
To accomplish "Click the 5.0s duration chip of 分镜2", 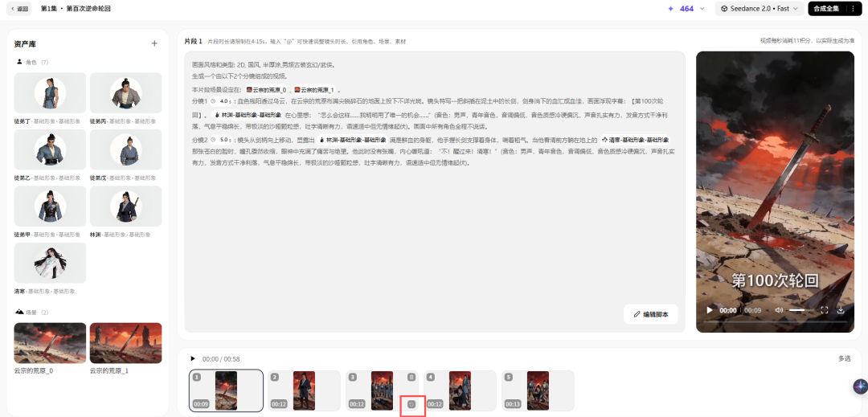I will 222,140.
